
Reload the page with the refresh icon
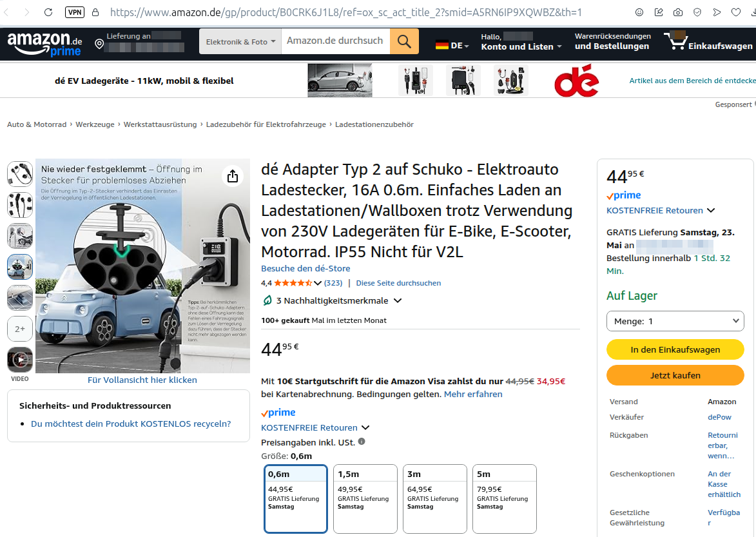pyautogui.click(x=48, y=12)
